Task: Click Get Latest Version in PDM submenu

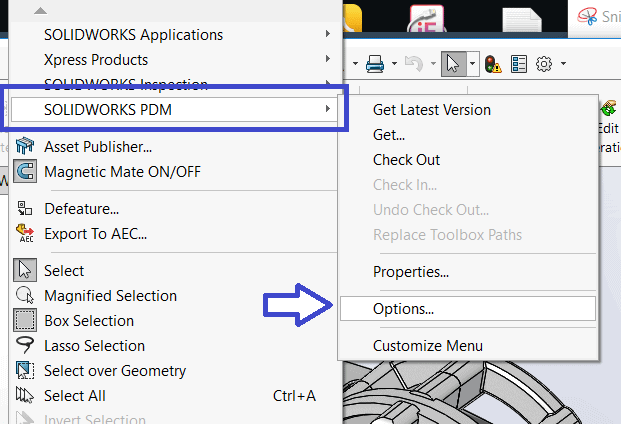Action: [x=468, y=110]
